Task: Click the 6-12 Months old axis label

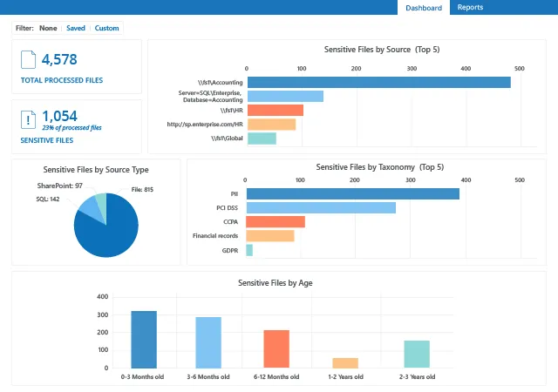Action: [276, 377]
